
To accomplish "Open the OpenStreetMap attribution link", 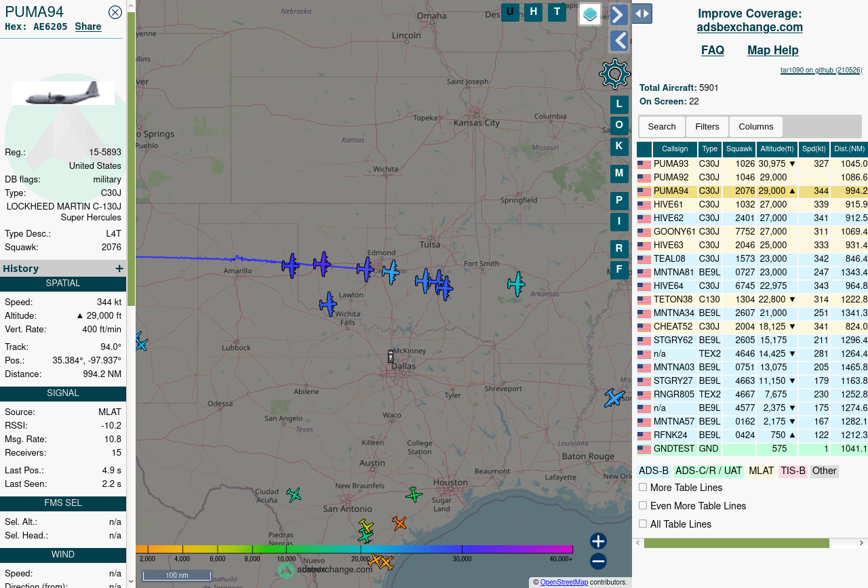I will pos(564,582).
